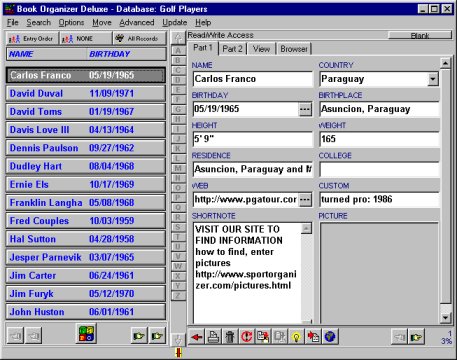Open the Help menu
Image resolution: width=457 pixels, height=360 pixels.
(203, 23)
